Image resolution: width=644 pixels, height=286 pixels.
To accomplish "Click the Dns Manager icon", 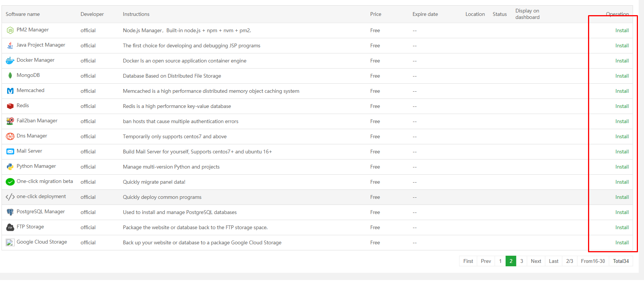I will (10, 136).
